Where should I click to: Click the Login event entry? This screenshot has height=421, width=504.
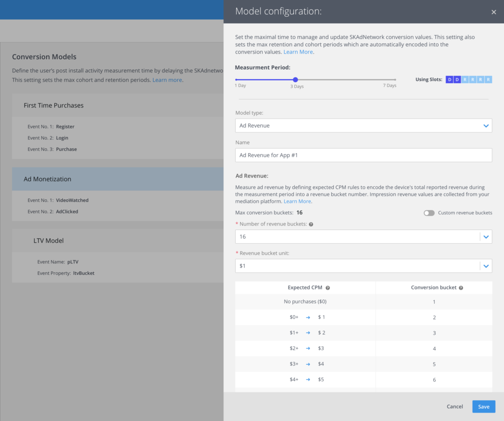[48, 138]
